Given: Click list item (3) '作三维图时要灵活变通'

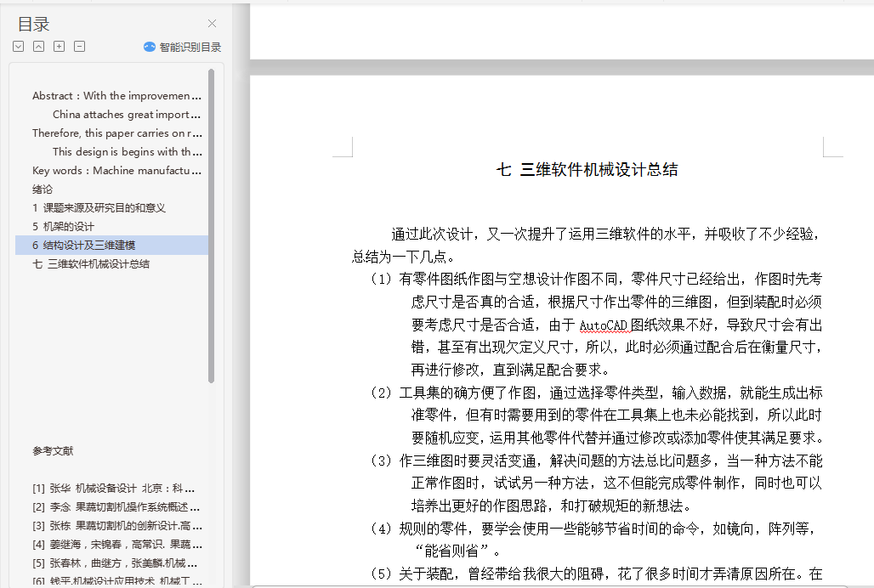Looking at the screenshot, I should [x=597, y=483].
